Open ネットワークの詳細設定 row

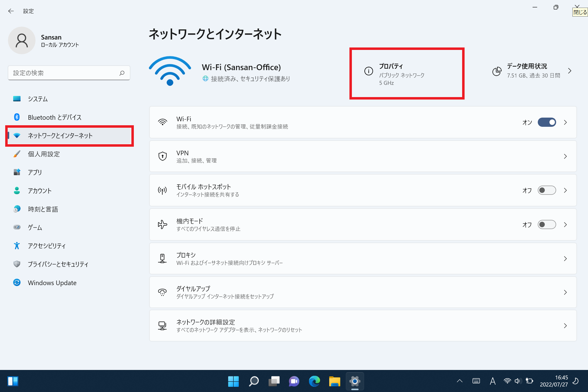point(363,326)
